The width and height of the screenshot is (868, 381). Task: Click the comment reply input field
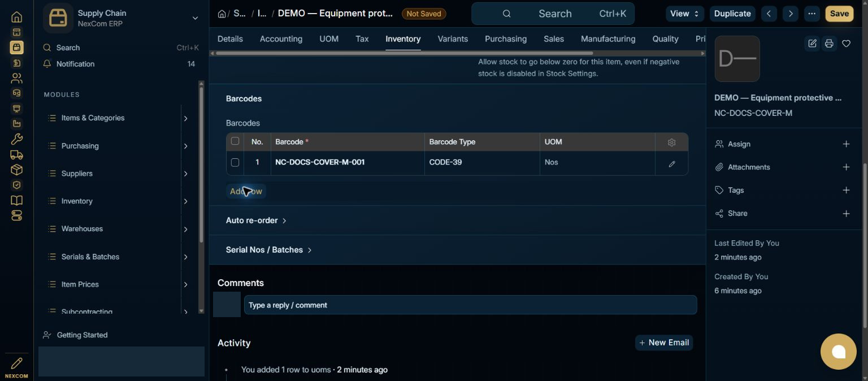470,305
